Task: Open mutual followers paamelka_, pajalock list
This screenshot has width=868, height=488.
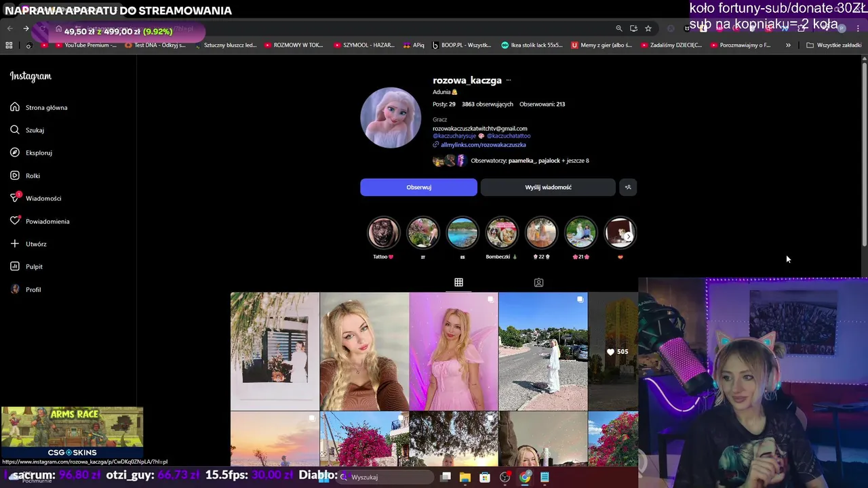Action: (530, 161)
